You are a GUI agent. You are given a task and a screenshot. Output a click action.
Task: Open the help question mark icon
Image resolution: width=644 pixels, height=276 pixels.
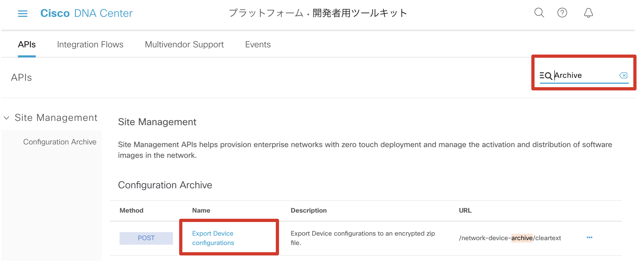click(x=562, y=13)
